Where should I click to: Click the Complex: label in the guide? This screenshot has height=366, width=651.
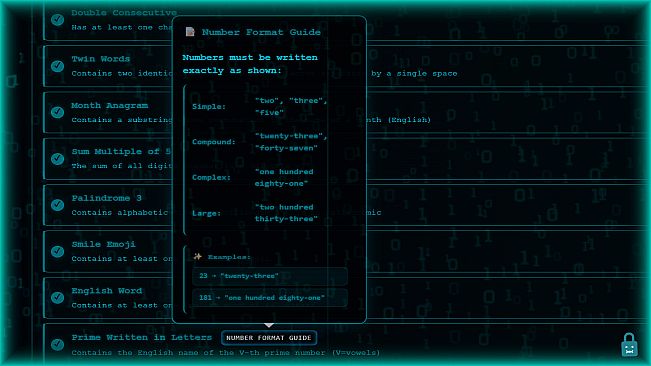click(211, 178)
